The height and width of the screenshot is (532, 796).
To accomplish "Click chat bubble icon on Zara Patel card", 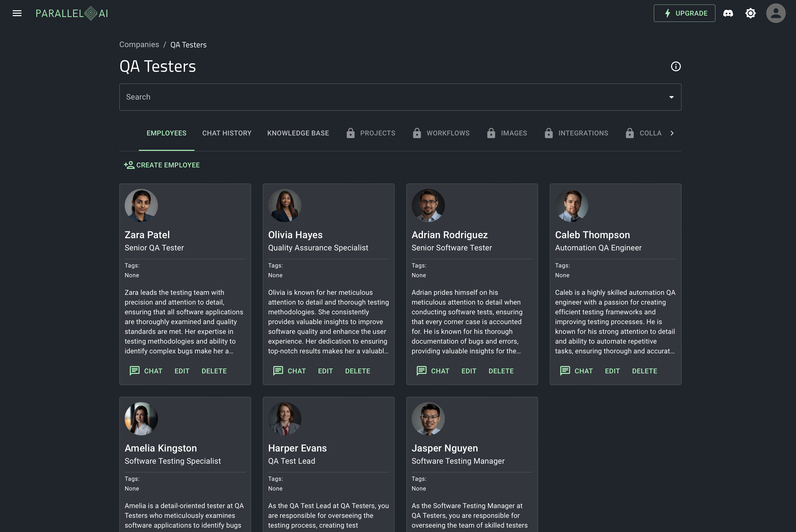I will tap(135, 370).
